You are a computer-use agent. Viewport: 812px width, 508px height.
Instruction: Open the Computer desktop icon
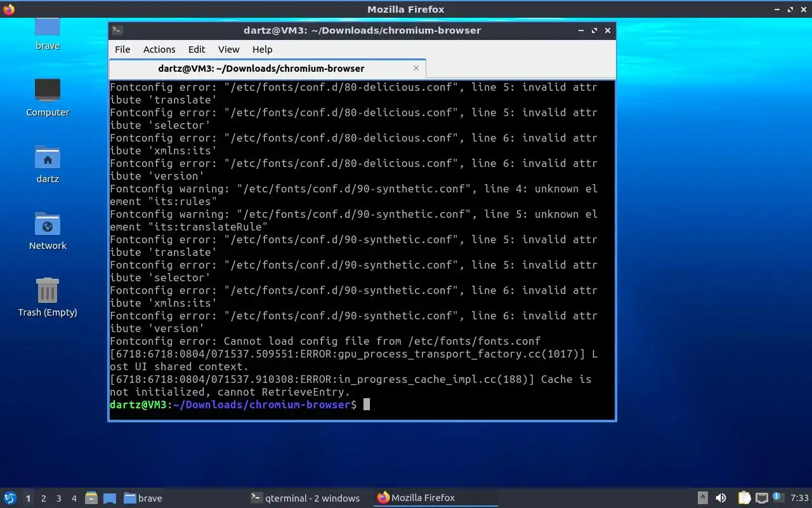[48, 98]
